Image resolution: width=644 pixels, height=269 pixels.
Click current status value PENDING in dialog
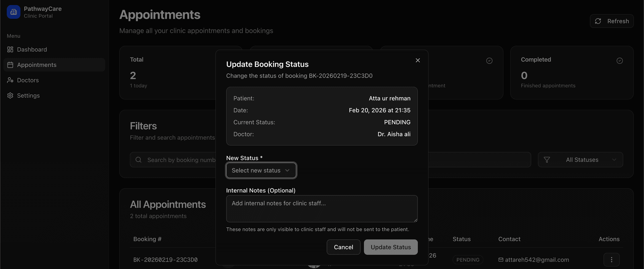pyautogui.click(x=397, y=122)
